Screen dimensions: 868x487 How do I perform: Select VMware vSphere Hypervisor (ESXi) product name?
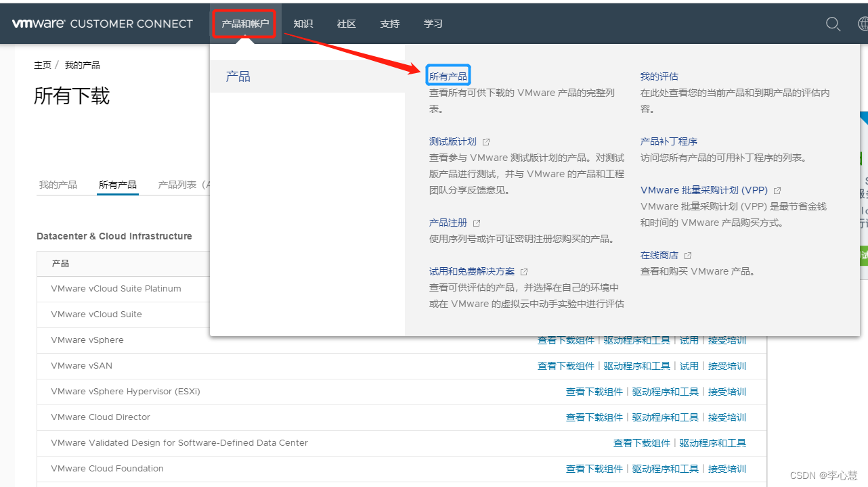tap(125, 392)
